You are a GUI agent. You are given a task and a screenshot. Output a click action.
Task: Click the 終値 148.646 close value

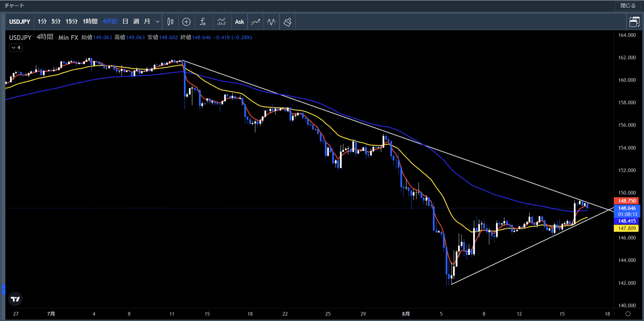(196, 38)
